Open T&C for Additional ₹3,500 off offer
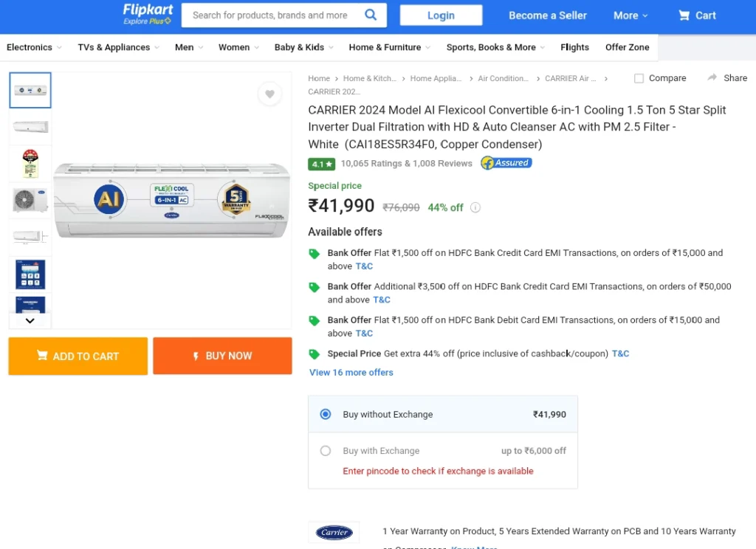This screenshot has height=549, width=756. [382, 300]
